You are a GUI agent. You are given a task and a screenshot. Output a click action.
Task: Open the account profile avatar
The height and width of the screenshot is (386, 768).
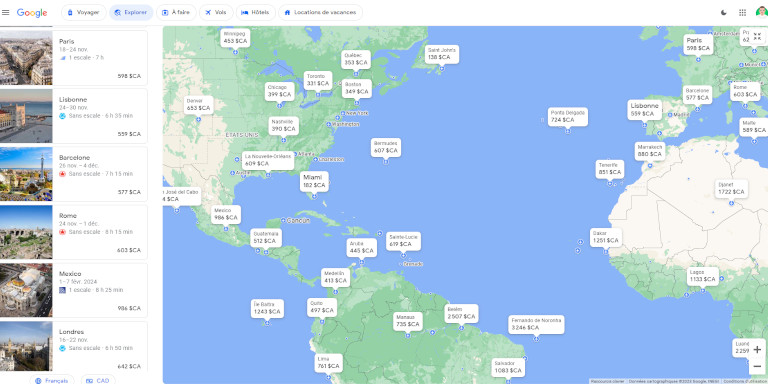click(762, 13)
